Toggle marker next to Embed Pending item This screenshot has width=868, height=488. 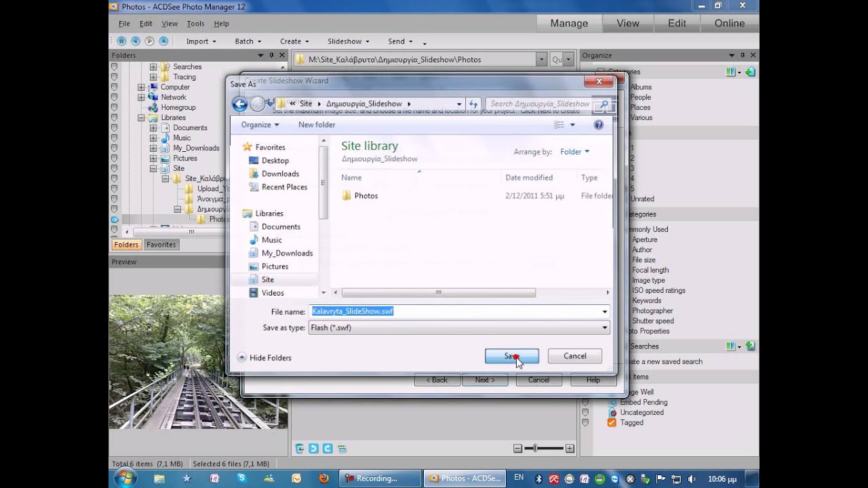click(x=585, y=402)
